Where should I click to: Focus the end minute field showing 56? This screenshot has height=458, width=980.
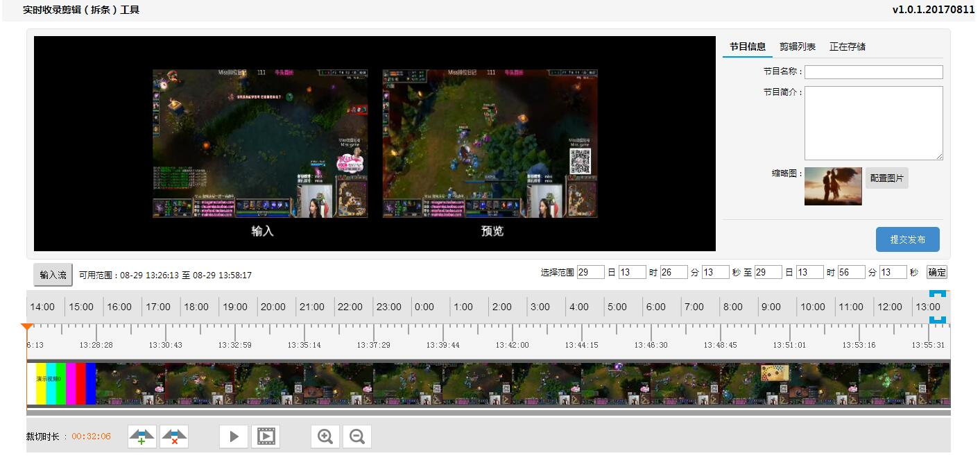tap(852, 273)
